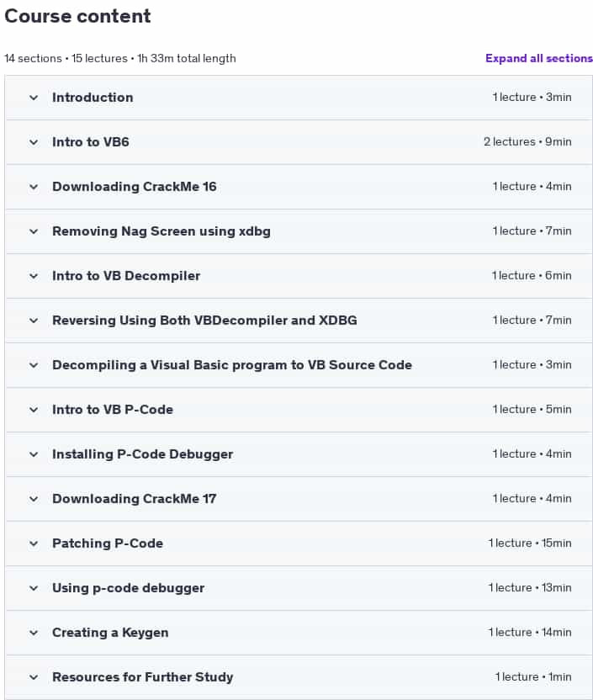Screen dimensions: 593x700
Task: Select the Intro to VB6 title
Action: [x=91, y=142]
